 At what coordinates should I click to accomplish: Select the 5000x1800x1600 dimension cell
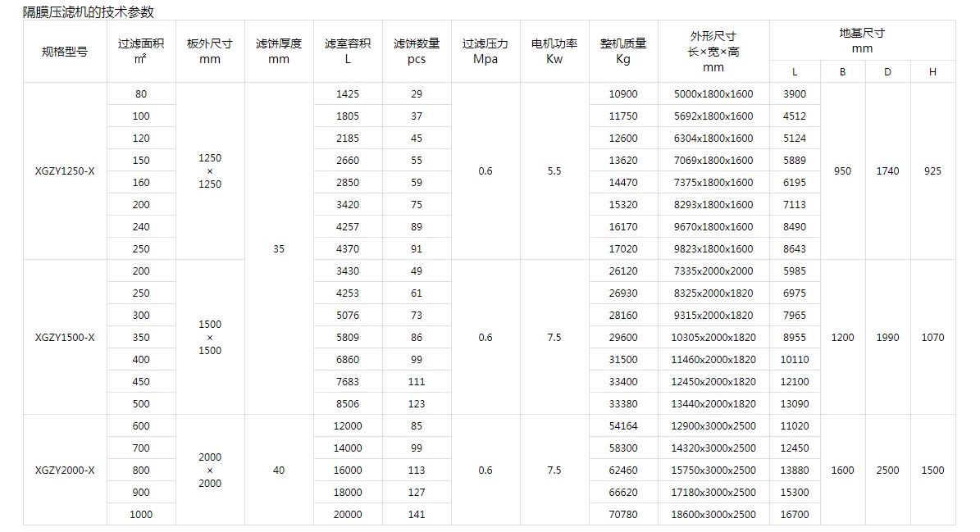click(713, 94)
